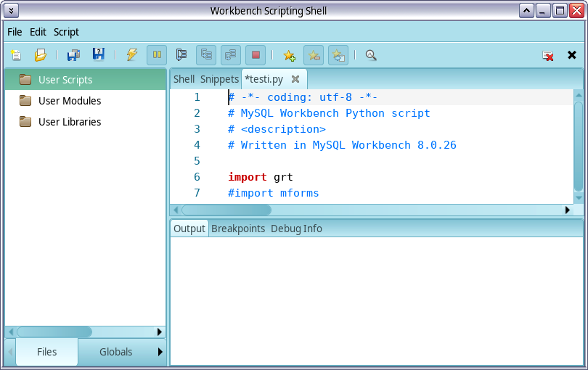Open find magnifier tool
Screen dimensions: 588x370
click(371, 55)
